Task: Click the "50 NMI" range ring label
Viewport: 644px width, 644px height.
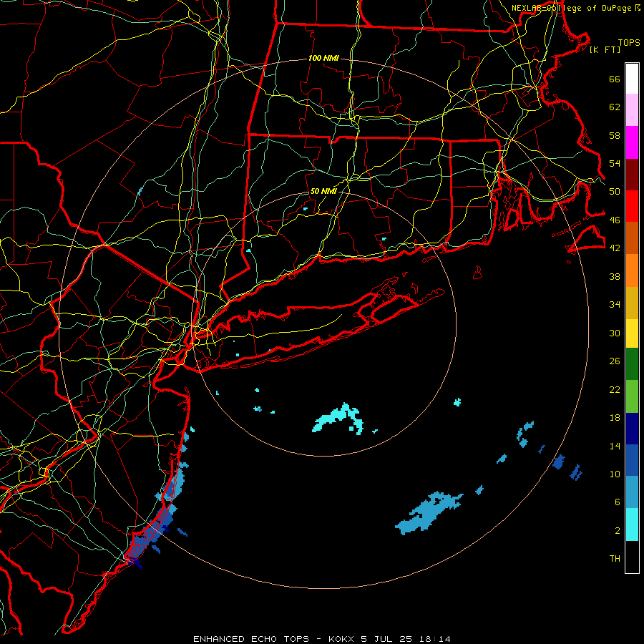Action: (x=323, y=191)
